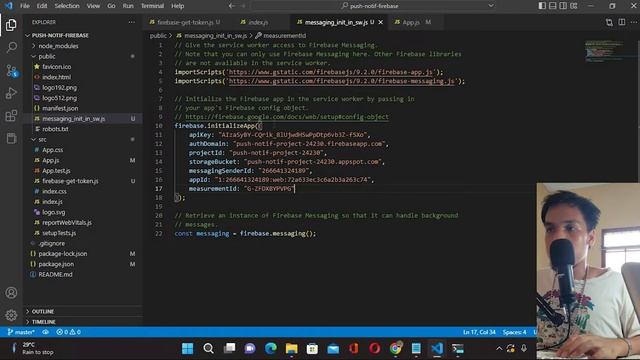Open the Selection menu
This screenshot has width=640, height=360.
67,6
